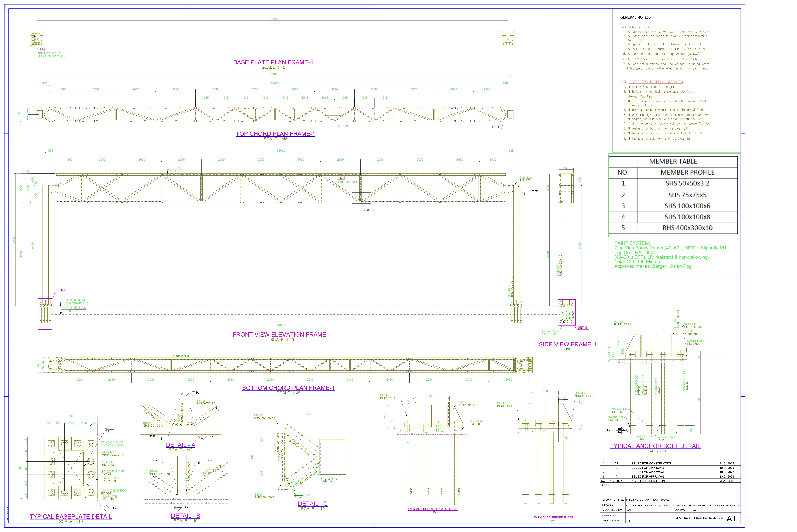Image resolution: width=797 pixels, height=532 pixels.
Task: Click the 'A1' sheet size mark
Action: click(x=731, y=519)
